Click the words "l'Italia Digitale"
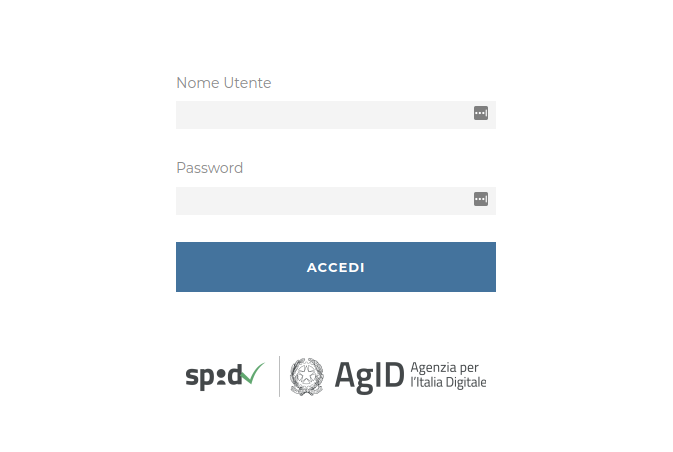673x452 pixels. 448,382
